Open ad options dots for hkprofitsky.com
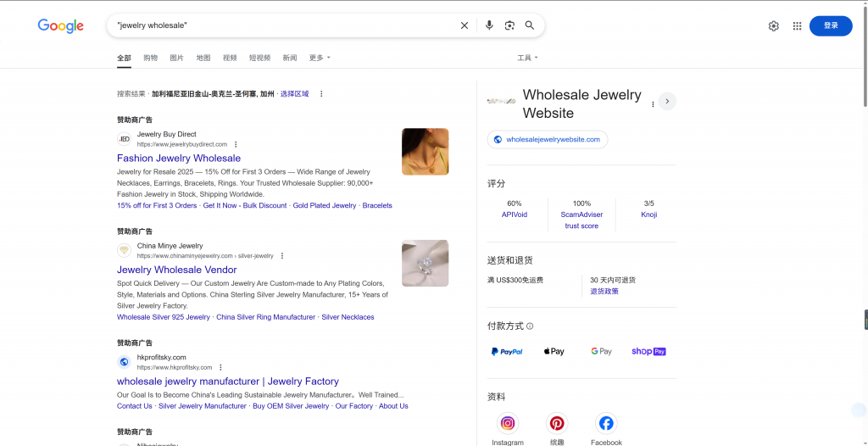868x446 pixels. pyautogui.click(x=220, y=367)
